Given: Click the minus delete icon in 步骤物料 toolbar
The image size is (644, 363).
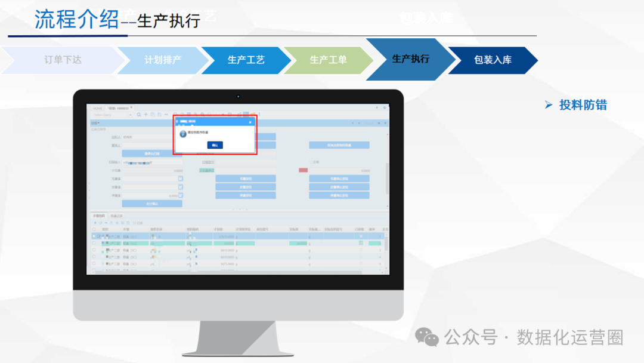Looking at the screenshot, I should coord(106,223).
